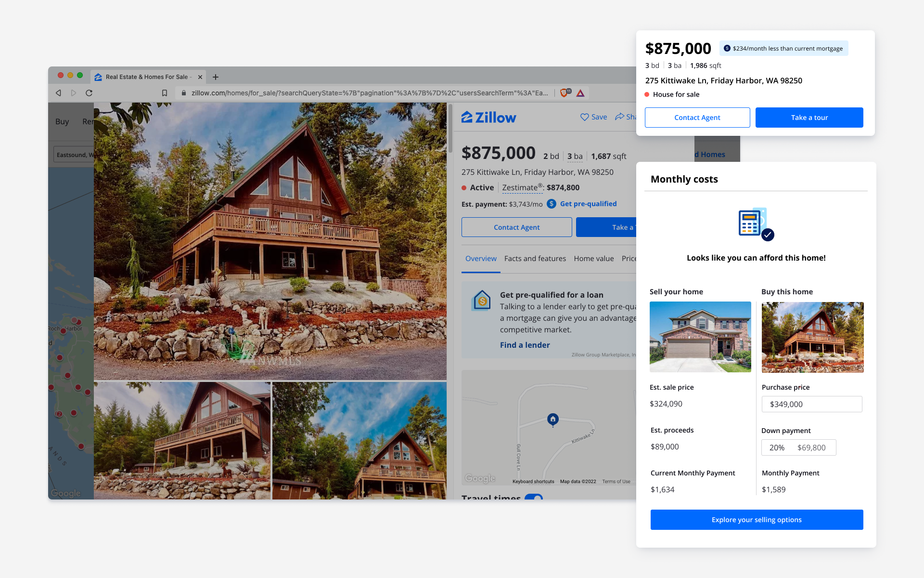Select the Real Estate & Homes For Sale tab
This screenshot has height=578, width=924.
[148, 77]
